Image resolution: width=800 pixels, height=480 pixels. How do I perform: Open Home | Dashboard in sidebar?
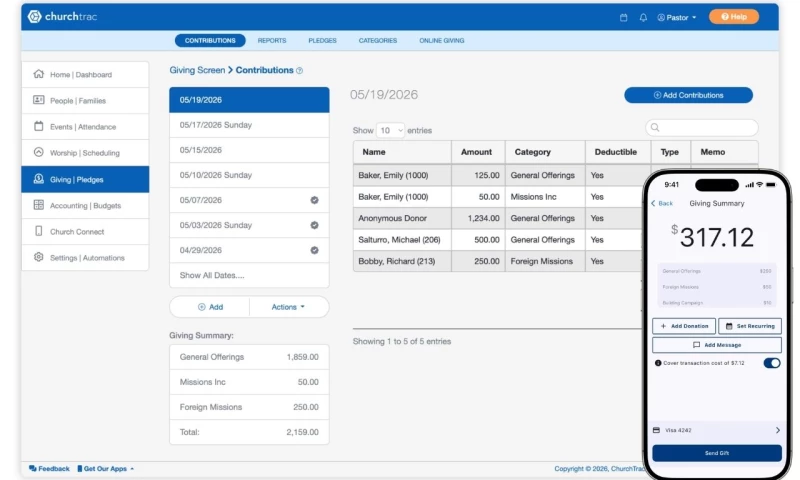pos(85,74)
